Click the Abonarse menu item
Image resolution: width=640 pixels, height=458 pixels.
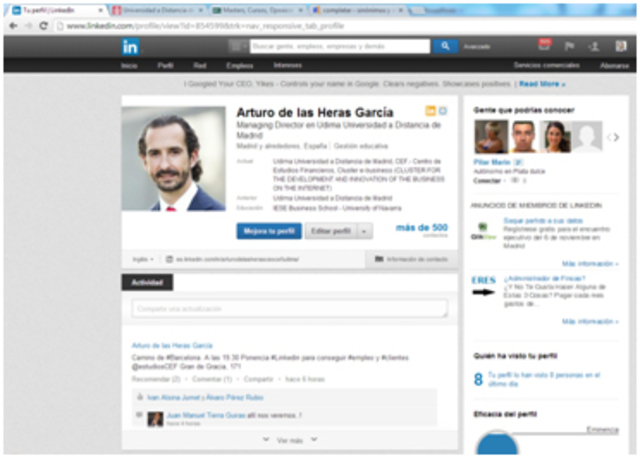[614, 65]
